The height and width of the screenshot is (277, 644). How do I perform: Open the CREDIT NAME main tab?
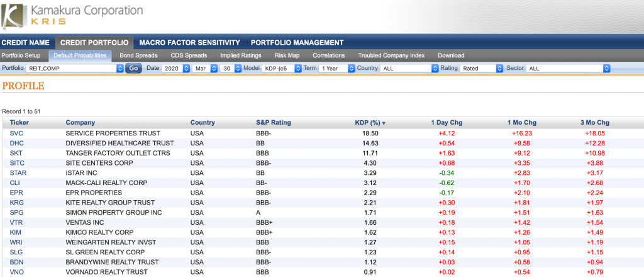(x=25, y=43)
